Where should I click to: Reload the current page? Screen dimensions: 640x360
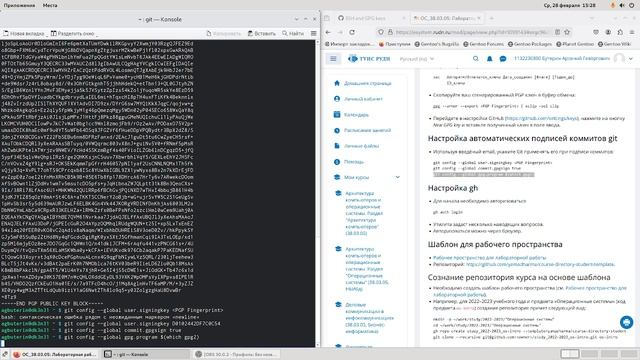tap(352, 32)
